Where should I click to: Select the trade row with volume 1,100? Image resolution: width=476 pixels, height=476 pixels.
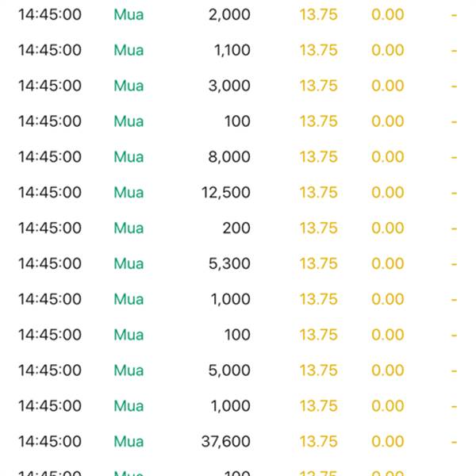click(x=238, y=50)
